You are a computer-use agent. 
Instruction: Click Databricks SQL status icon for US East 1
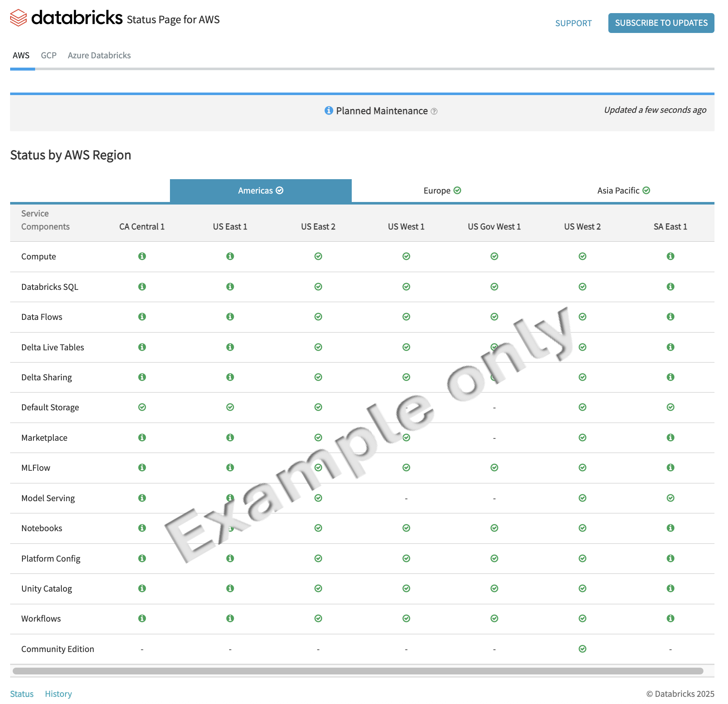[230, 287]
